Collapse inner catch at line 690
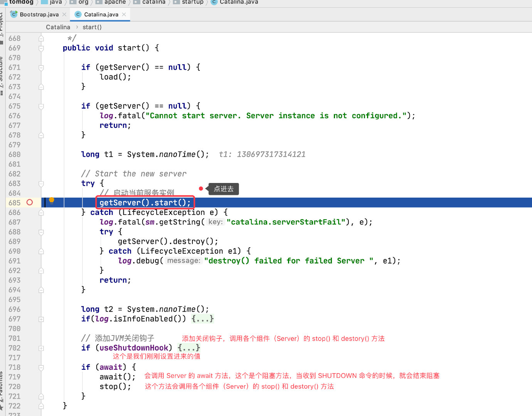 pyautogui.click(x=41, y=251)
